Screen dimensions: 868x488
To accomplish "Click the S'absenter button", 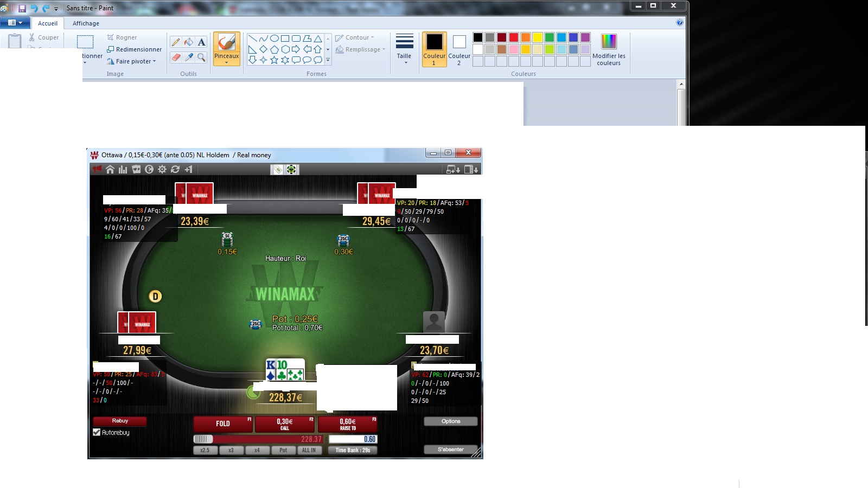I will click(451, 450).
